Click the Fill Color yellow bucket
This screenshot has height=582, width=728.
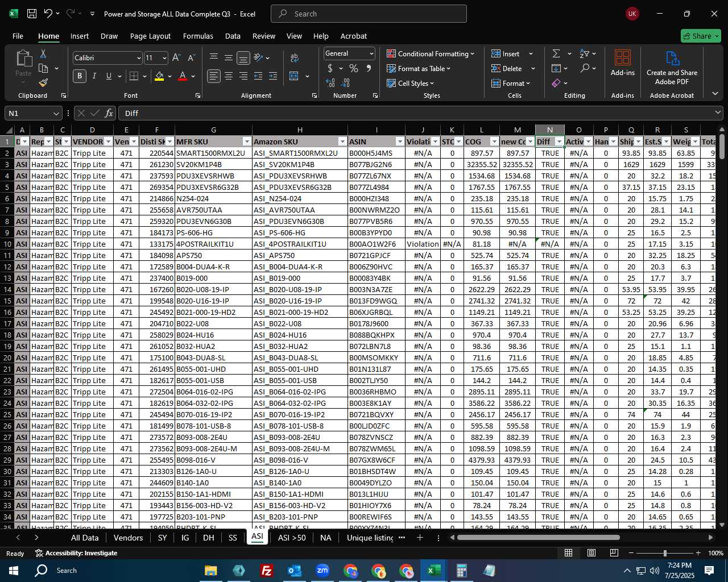point(159,76)
